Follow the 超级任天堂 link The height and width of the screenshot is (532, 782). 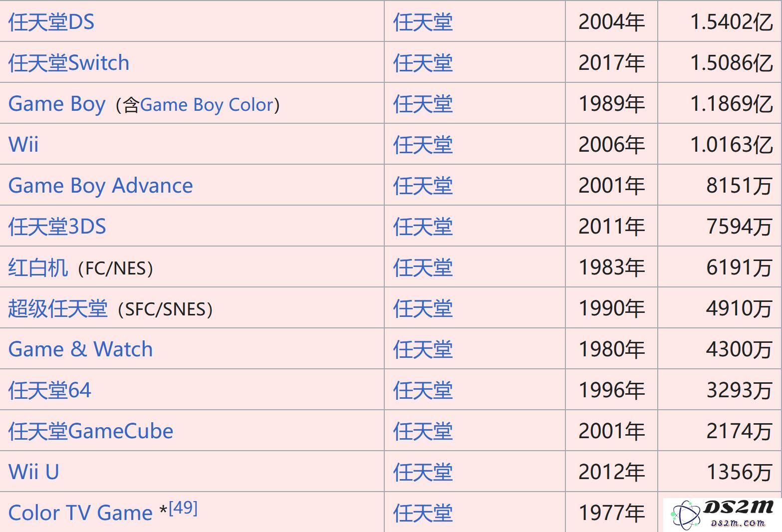[x=58, y=308]
